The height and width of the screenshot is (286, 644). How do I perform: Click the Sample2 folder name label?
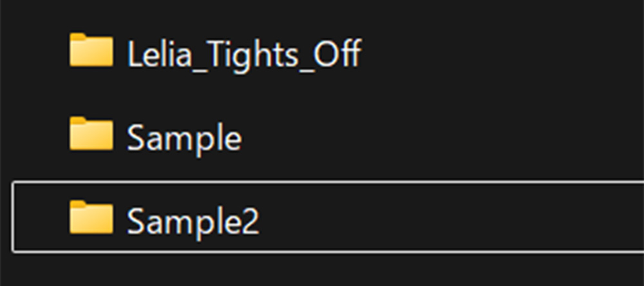pyautogui.click(x=193, y=222)
